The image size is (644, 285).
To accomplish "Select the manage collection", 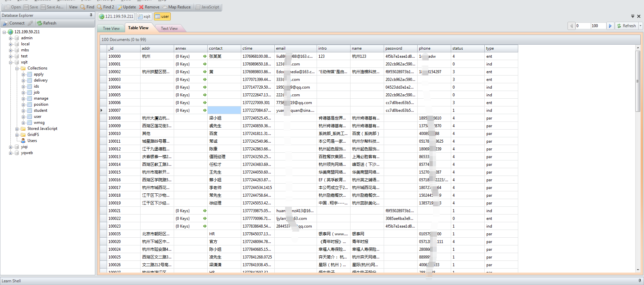I will [41, 98].
